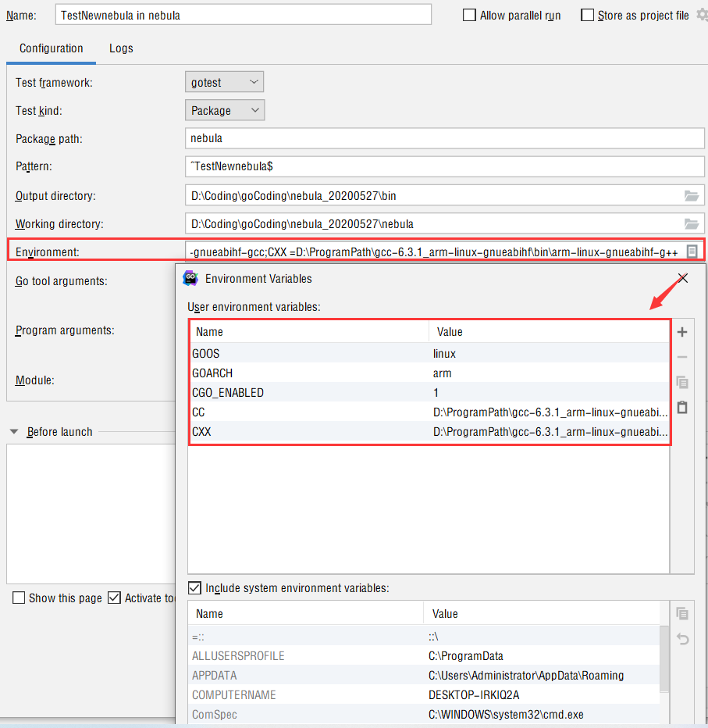Enable Store as project file checkbox

pyautogui.click(x=587, y=16)
